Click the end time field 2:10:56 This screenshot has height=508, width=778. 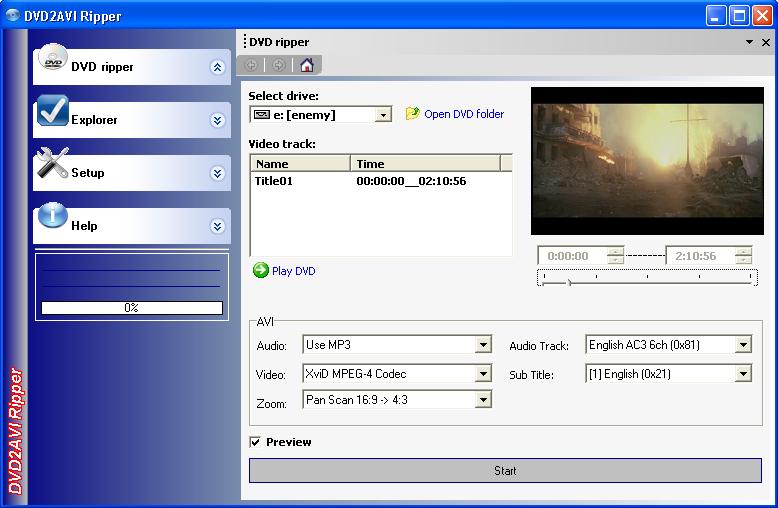point(700,256)
